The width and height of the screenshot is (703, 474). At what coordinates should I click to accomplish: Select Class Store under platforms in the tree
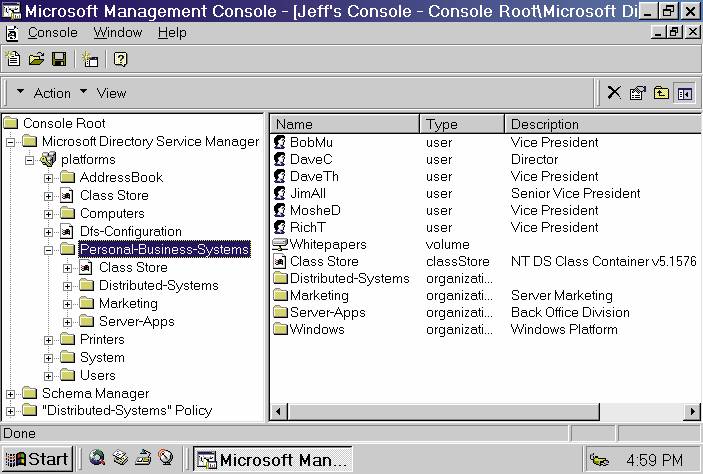coord(114,196)
